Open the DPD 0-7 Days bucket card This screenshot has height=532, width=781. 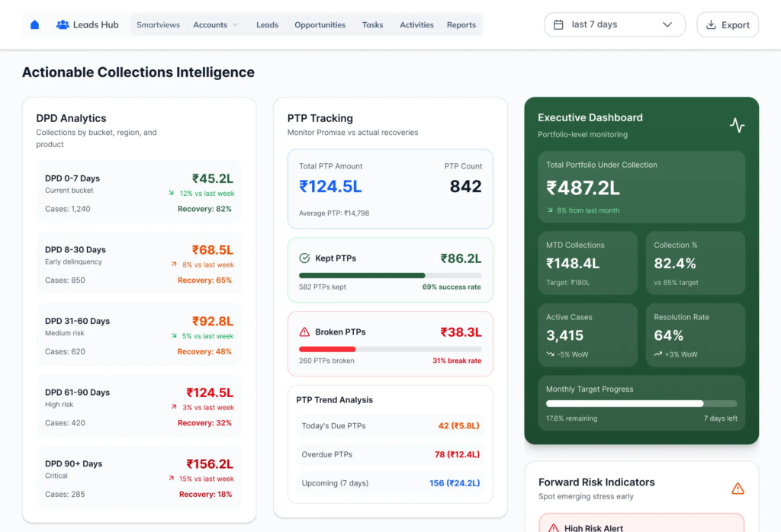140,191
